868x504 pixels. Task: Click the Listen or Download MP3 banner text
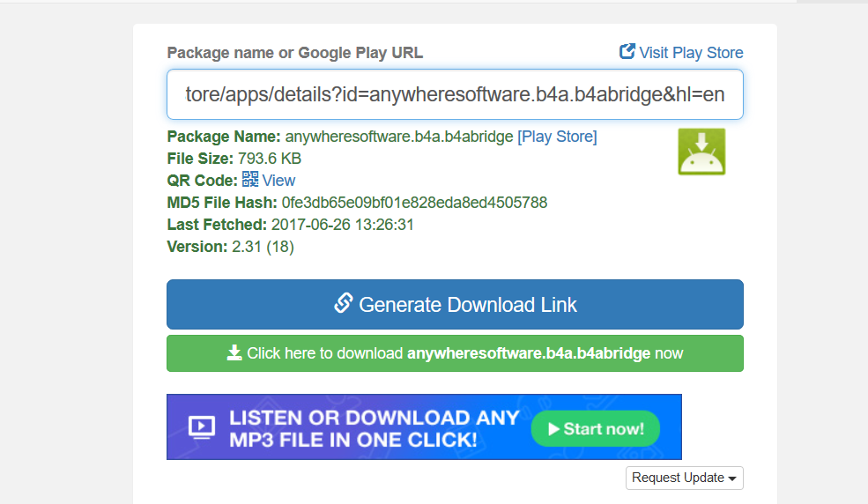point(375,429)
